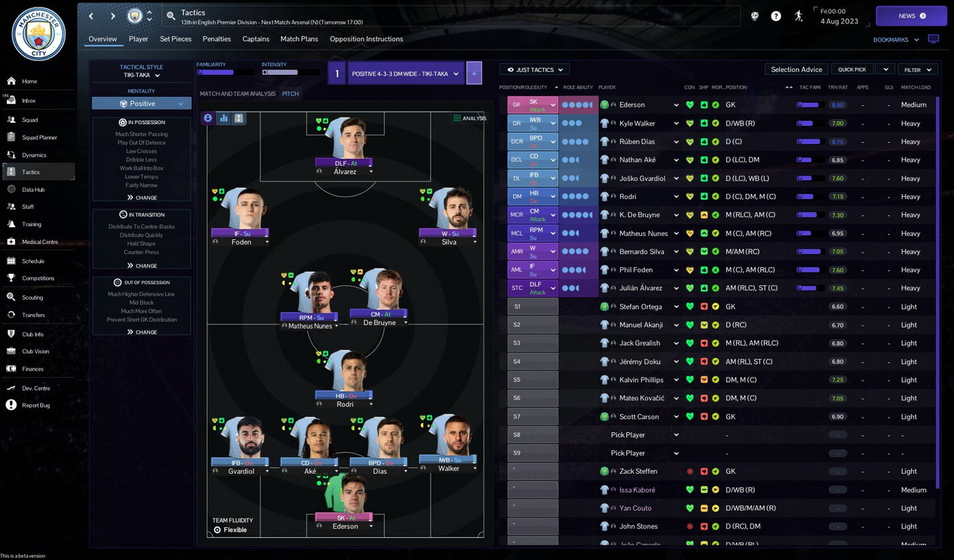Click the help question mark icon
This screenshot has width=954, height=560.
tap(776, 16)
